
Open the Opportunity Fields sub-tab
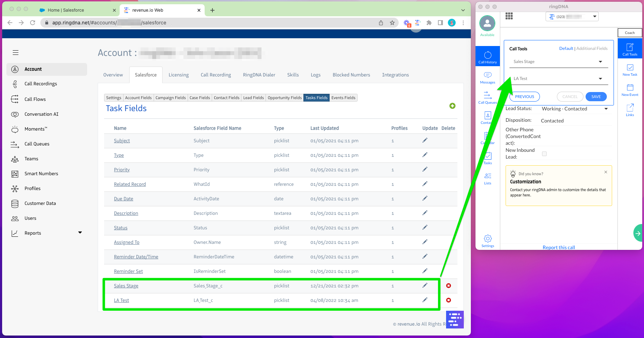(x=285, y=98)
